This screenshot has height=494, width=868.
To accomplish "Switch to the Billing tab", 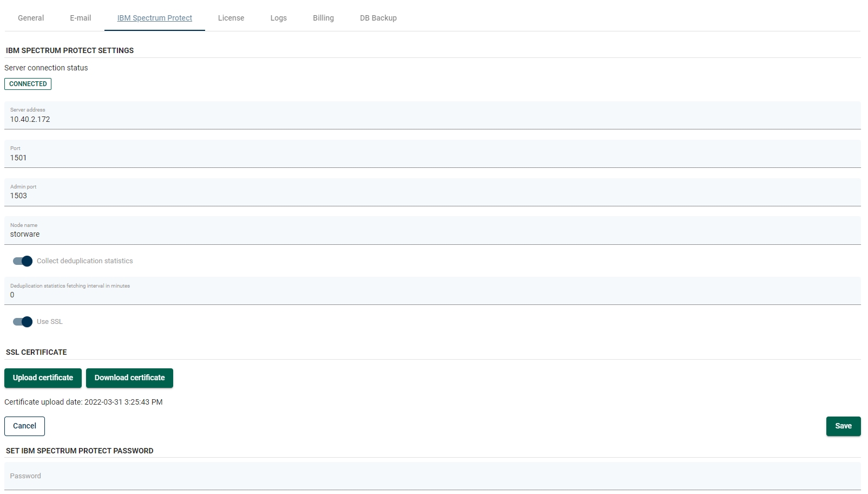I will (x=323, y=18).
